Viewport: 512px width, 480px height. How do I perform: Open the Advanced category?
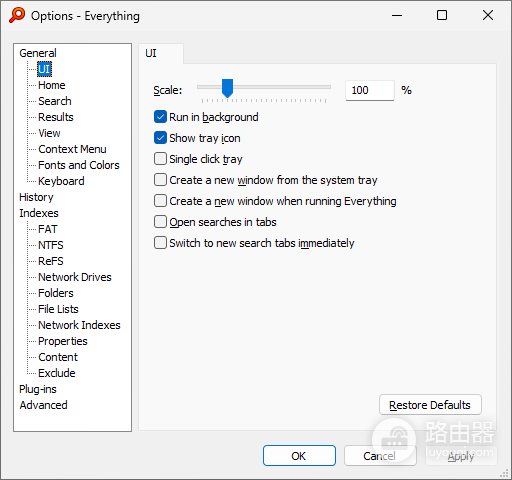click(x=43, y=405)
